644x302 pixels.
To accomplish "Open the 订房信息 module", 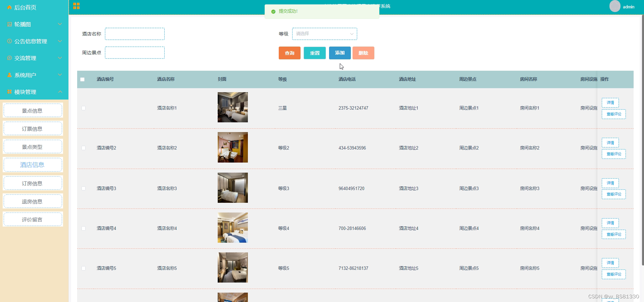I will tap(33, 183).
